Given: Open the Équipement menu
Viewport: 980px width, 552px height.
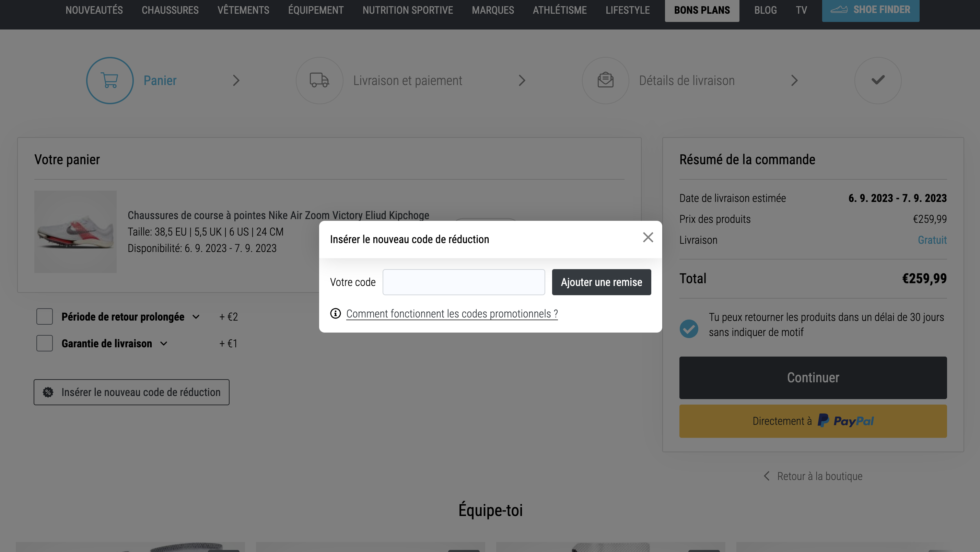Looking at the screenshot, I should 316,10.
